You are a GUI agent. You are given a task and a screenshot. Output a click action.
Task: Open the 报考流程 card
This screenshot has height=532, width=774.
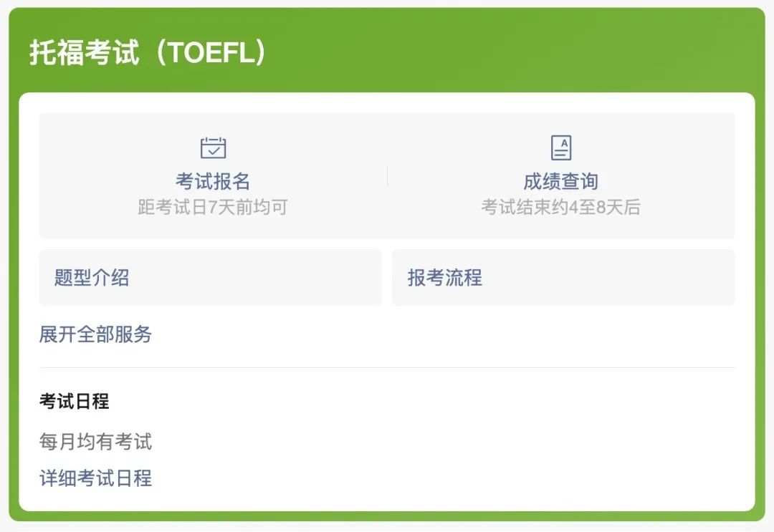(x=563, y=278)
